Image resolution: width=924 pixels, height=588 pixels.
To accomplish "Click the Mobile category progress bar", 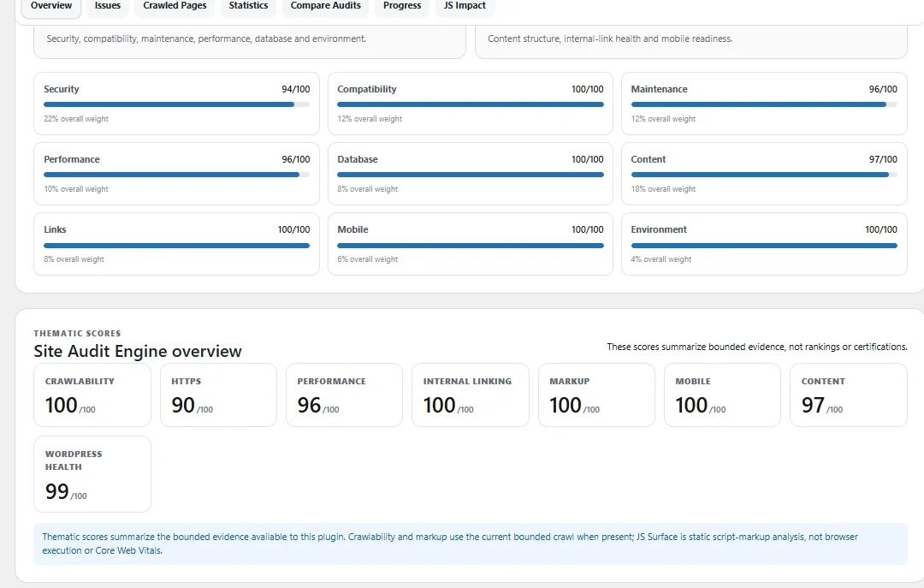I will coord(471,246).
